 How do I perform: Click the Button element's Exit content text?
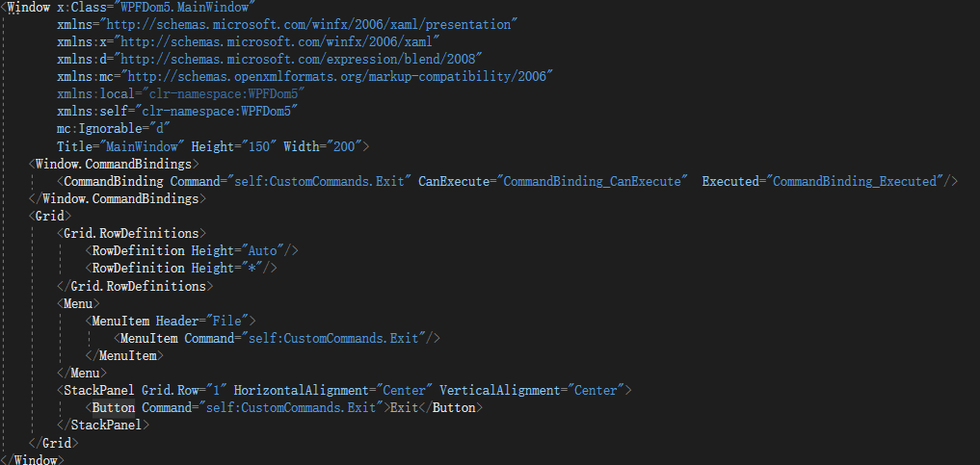[403, 407]
